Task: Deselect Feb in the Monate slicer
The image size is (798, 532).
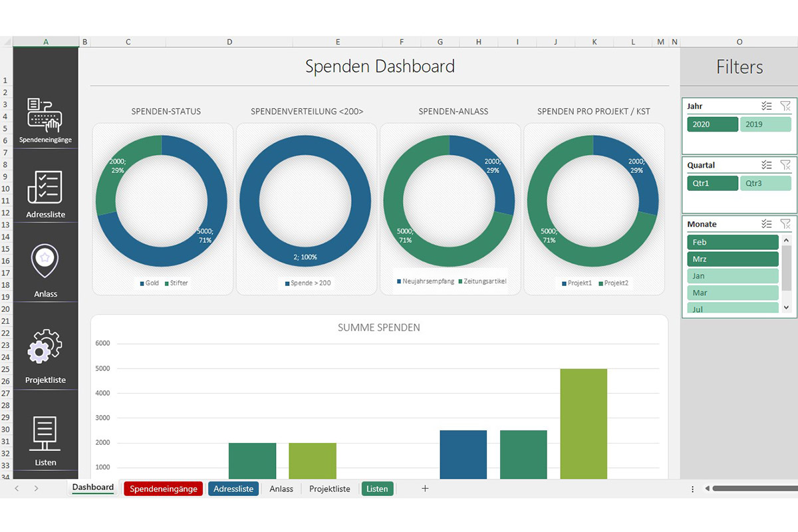Action: [x=732, y=241]
